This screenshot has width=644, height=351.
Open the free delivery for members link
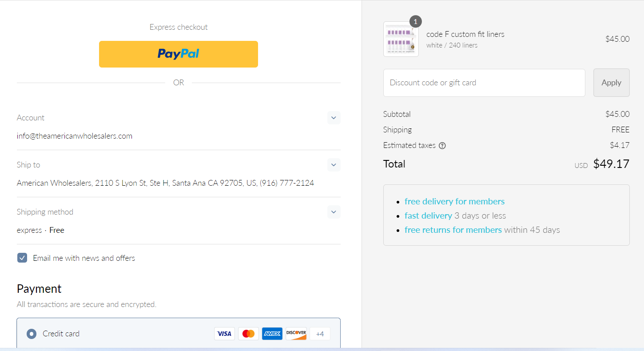pos(455,201)
